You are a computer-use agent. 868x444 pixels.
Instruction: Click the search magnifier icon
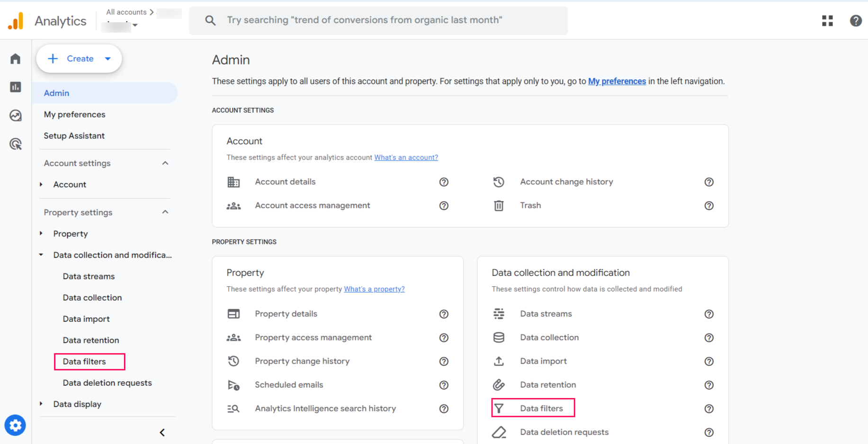[210, 20]
